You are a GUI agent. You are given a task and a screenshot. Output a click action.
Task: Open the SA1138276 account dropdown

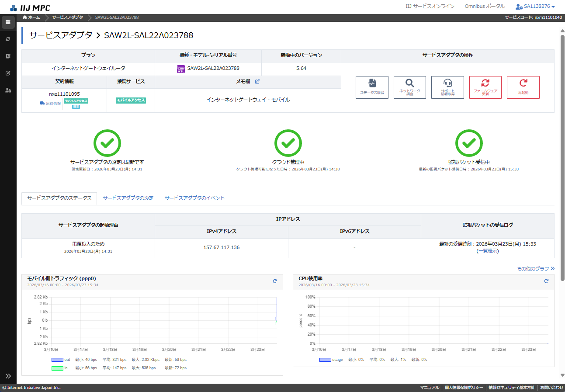535,7
